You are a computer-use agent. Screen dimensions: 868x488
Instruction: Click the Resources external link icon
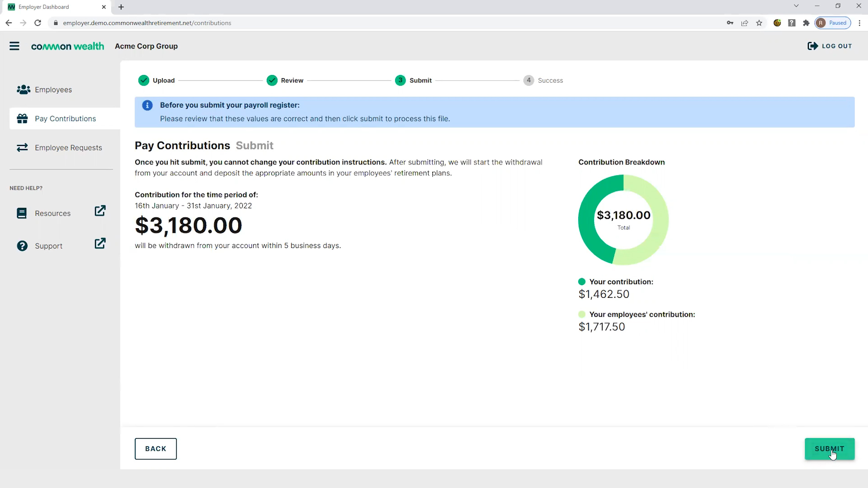point(100,211)
